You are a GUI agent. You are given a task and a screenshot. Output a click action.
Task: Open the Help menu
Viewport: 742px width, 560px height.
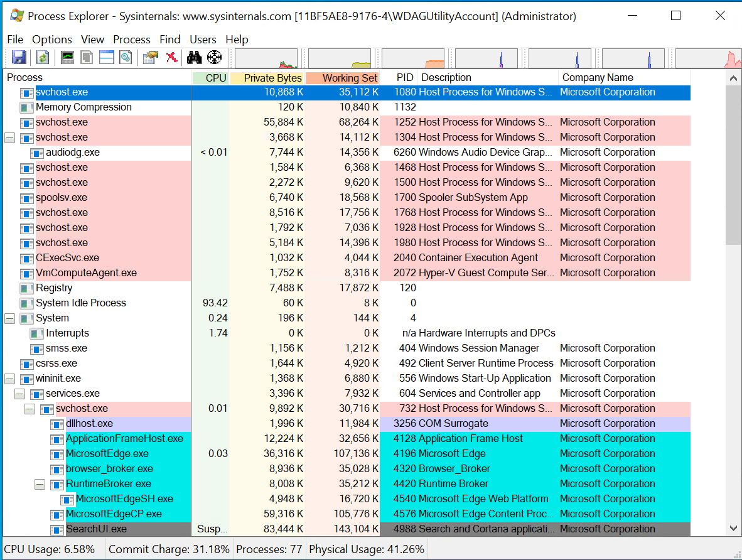click(237, 40)
